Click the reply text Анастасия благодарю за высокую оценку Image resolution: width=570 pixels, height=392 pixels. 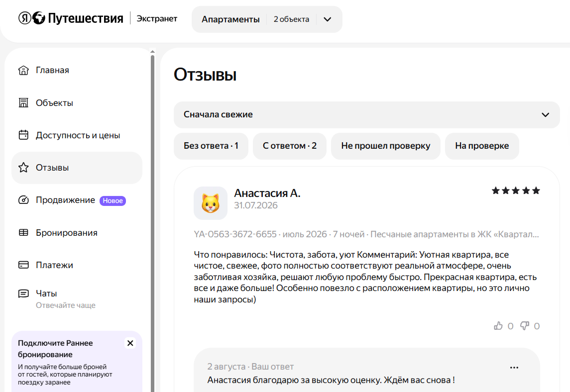(x=331, y=381)
